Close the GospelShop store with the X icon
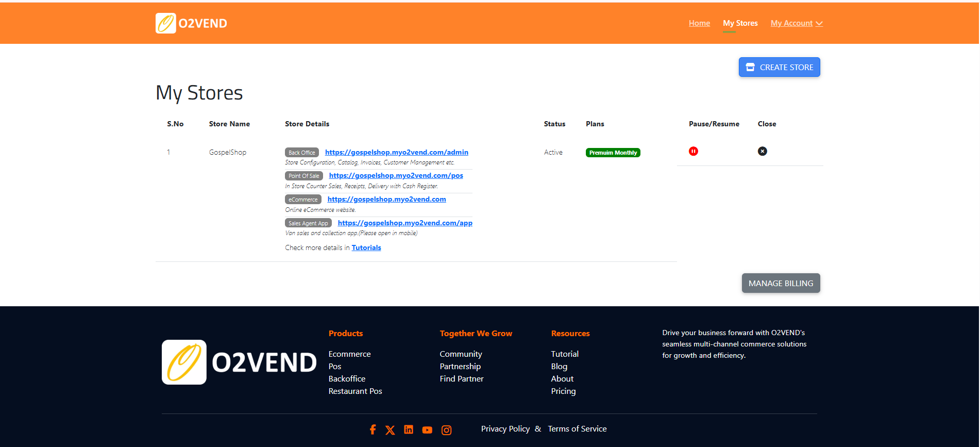Image resolution: width=980 pixels, height=447 pixels. click(763, 151)
